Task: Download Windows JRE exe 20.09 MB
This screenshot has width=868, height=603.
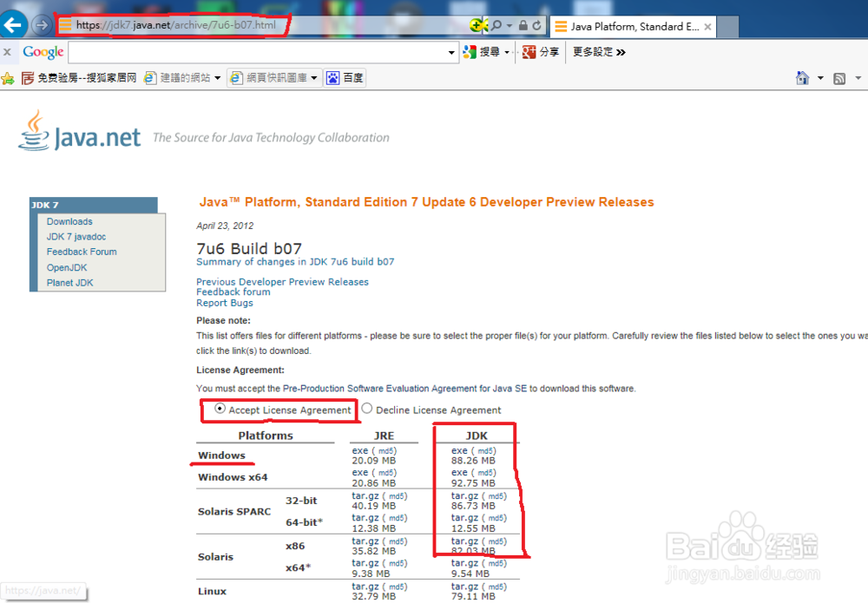Action: pyautogui.click(x=360, y=451)
